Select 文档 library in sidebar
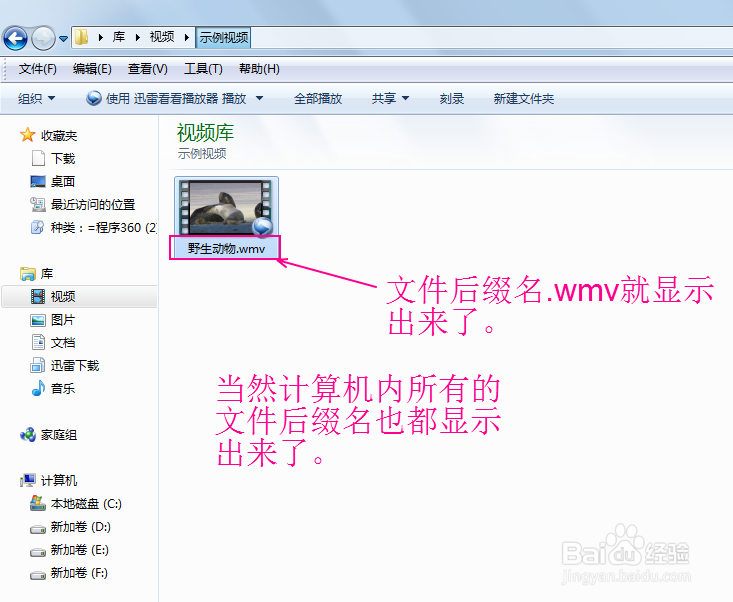This screenshot has height=602, width=733. (x=63, y=343)
